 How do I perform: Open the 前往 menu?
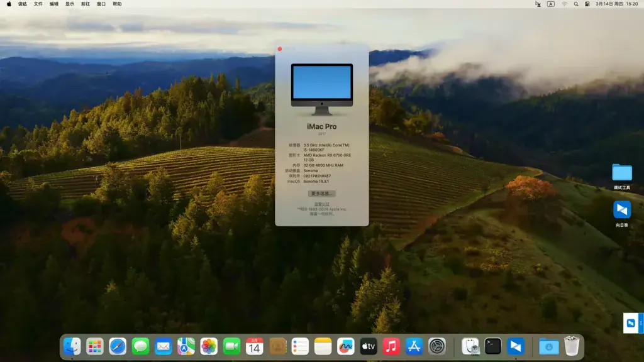pyautogui.click(x=86, y=4)
